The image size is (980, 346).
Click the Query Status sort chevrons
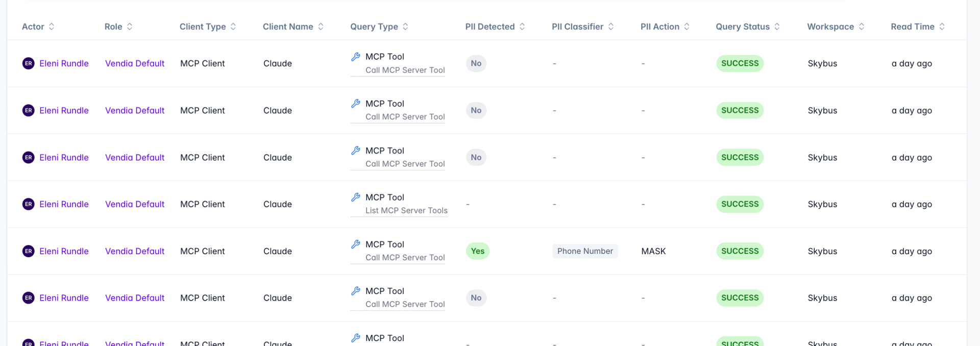[x=777, y=27]
